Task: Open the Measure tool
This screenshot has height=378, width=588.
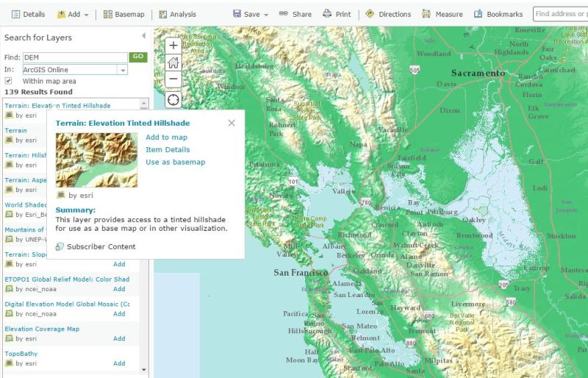Action: (442, 14)
